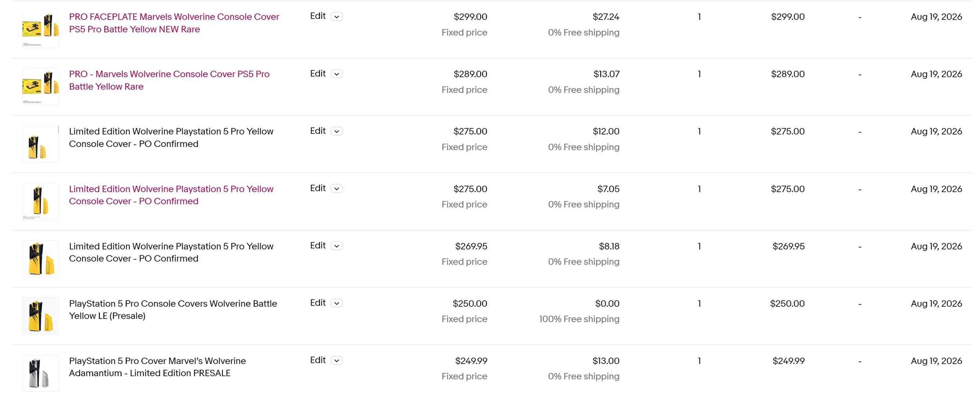980x397 pixels.
Task: Expand Edit dropdown for $12.00 shipping listing
Action: click(x=337, y=131)
